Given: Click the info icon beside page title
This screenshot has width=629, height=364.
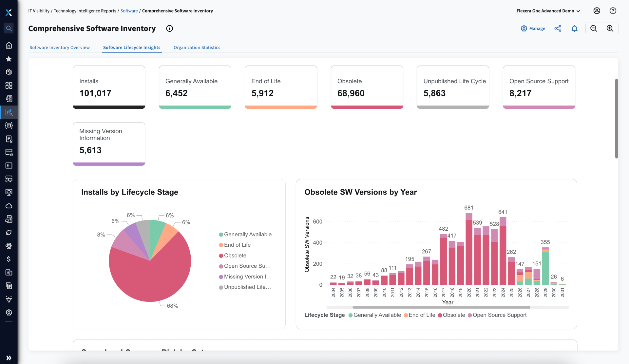Looking at the screenshot, I should click(169, 29).
